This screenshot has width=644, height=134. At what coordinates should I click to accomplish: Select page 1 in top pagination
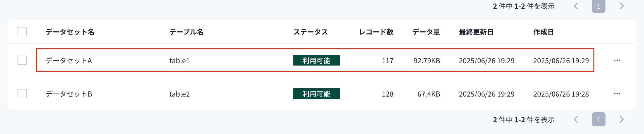coord(599,6)
